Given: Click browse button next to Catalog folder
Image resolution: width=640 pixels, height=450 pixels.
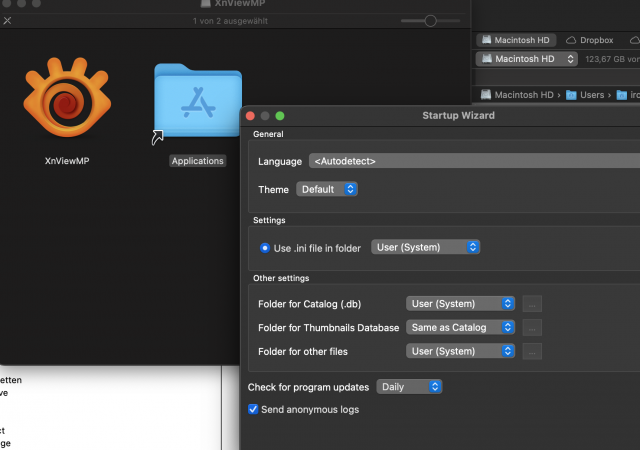Looking at the screenshot, I should click(x=532, y=304).
